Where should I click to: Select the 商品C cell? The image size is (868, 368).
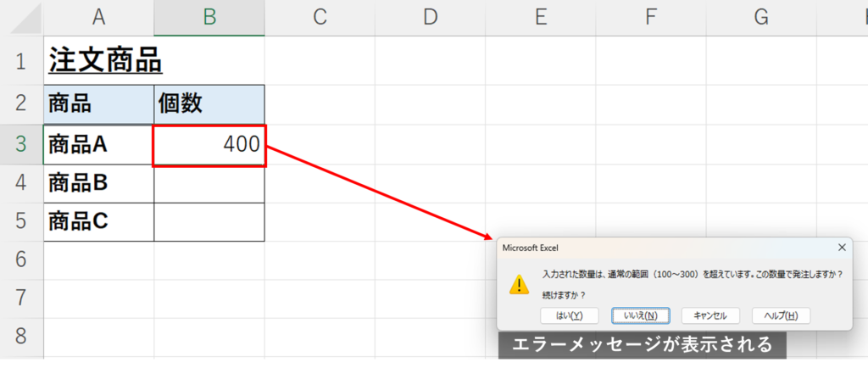coord(98,222)
